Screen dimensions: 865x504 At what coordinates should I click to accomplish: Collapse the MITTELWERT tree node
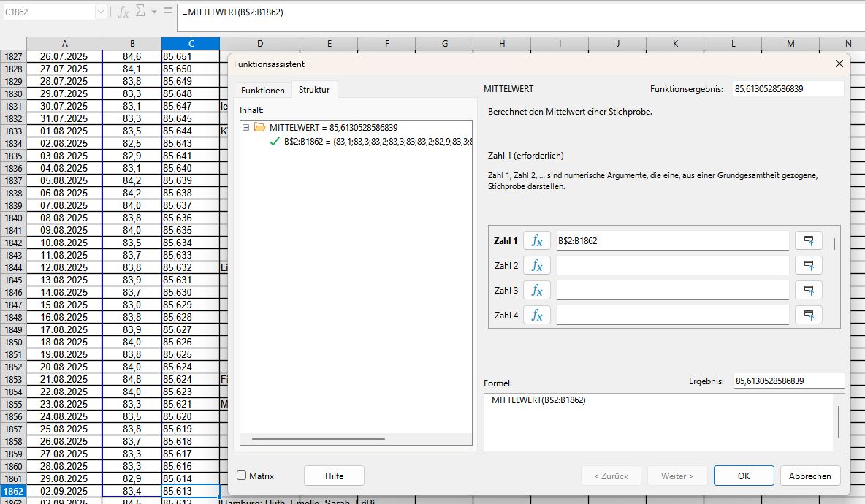245,127
